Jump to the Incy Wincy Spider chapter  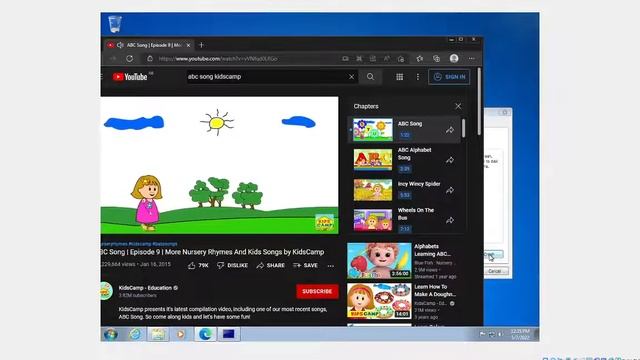(404, 190)
